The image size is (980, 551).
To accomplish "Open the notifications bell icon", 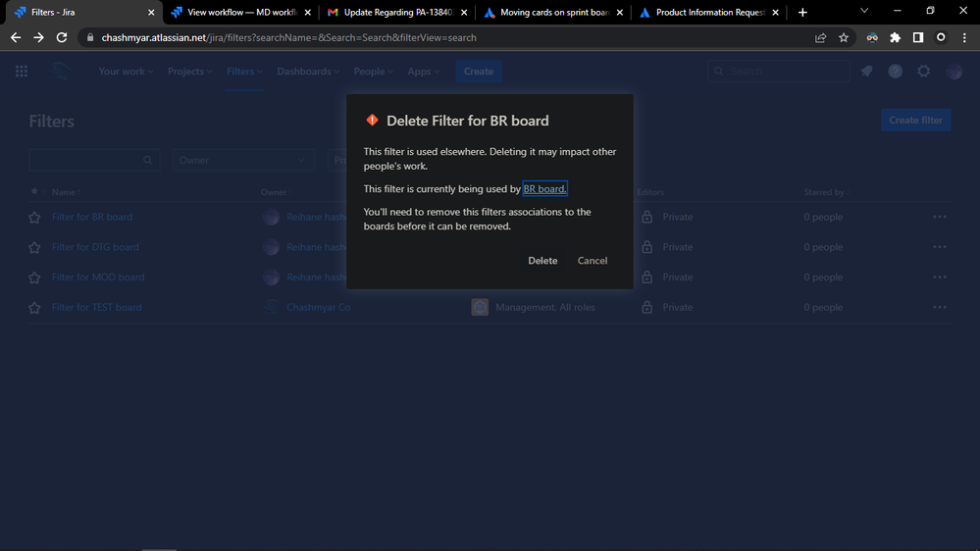I will [x=866, y=72].
